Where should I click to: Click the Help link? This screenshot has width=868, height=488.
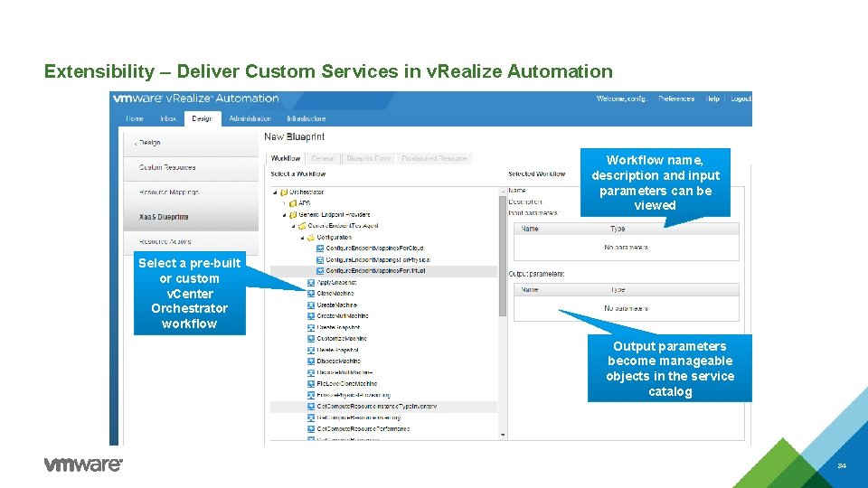point(713,99)
